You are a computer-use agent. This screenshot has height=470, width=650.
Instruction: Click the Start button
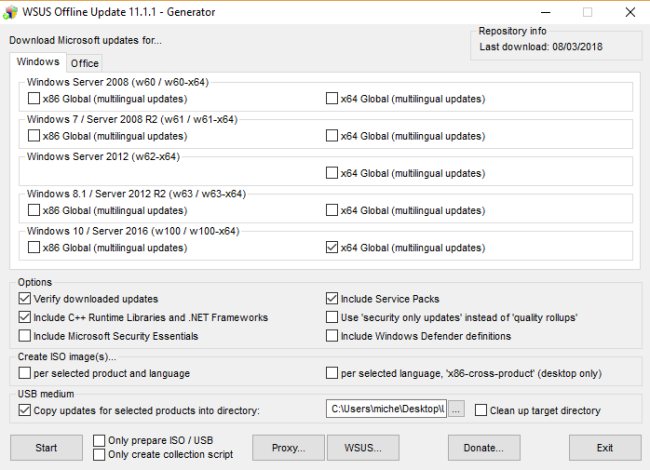[46, 448]
